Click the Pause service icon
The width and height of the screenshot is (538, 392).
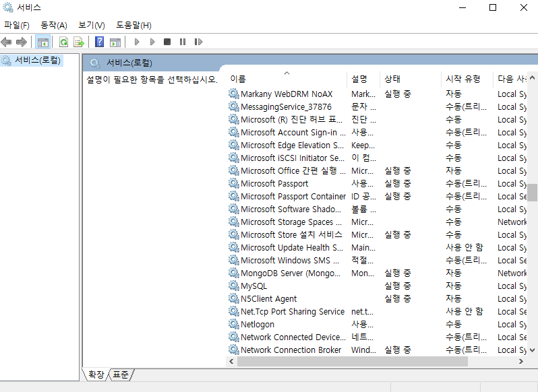pos(183,42)
